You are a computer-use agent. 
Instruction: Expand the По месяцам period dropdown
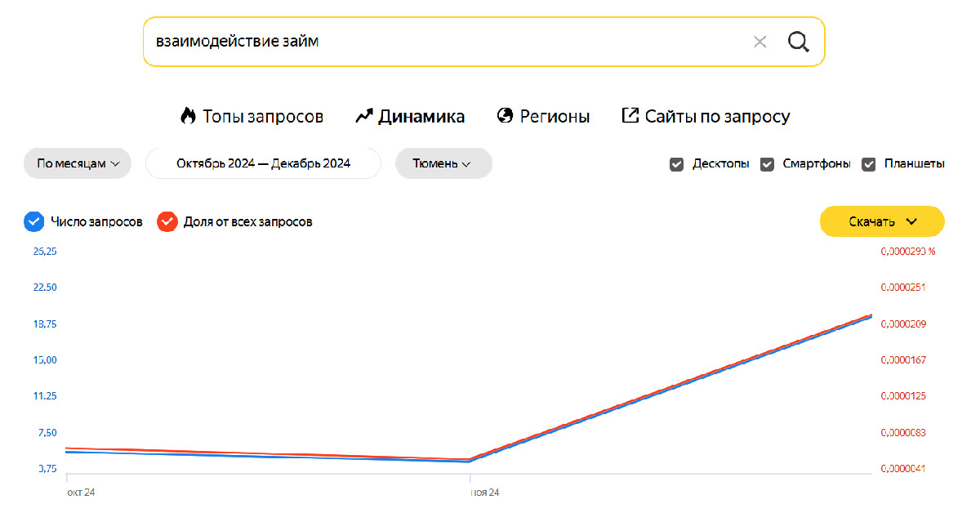tap(78, 163)
